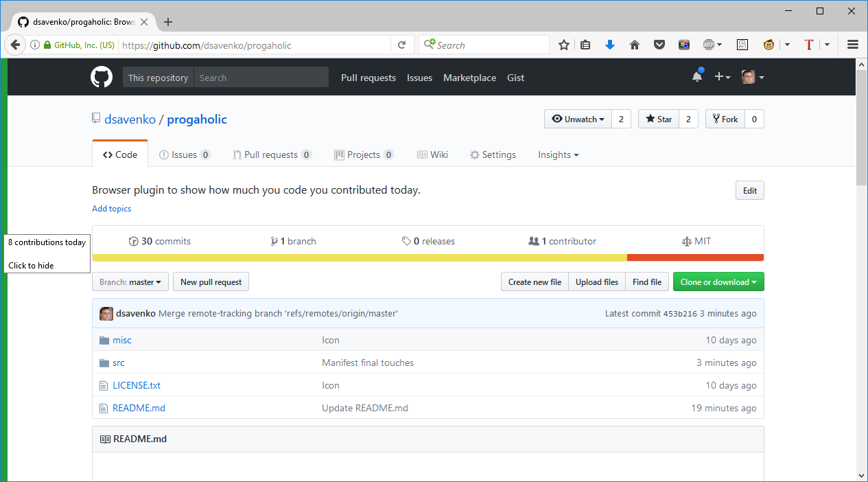Click the yellow language bar segment
The image size is (868, 482).
click(360, 257)
